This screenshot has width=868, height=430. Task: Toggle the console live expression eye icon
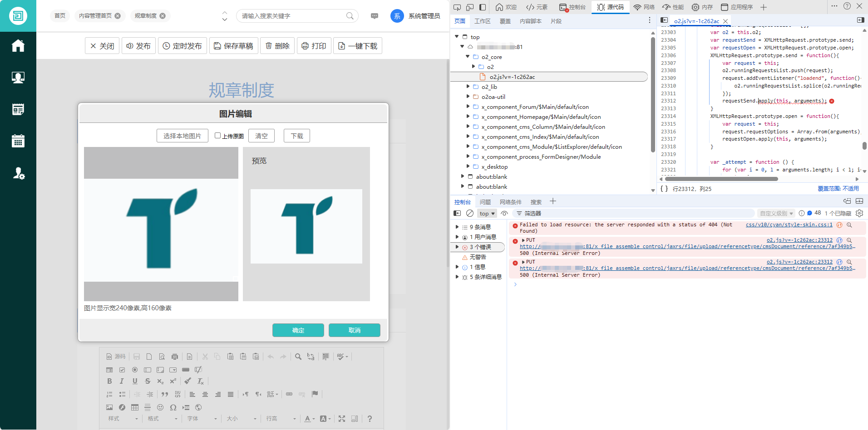click(x=504, y=213)
